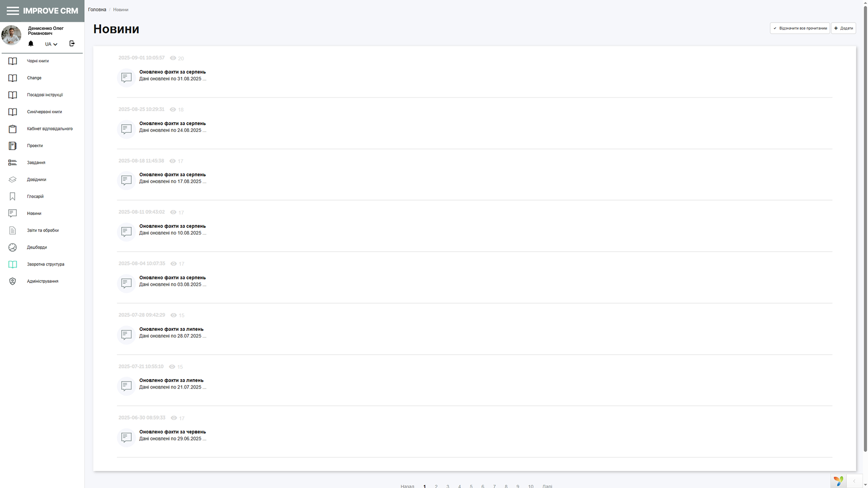Screen dimensions: 868x488
Task: Click the eye icon on 2025-07-28 news
Action: click(x=173, y=315)
